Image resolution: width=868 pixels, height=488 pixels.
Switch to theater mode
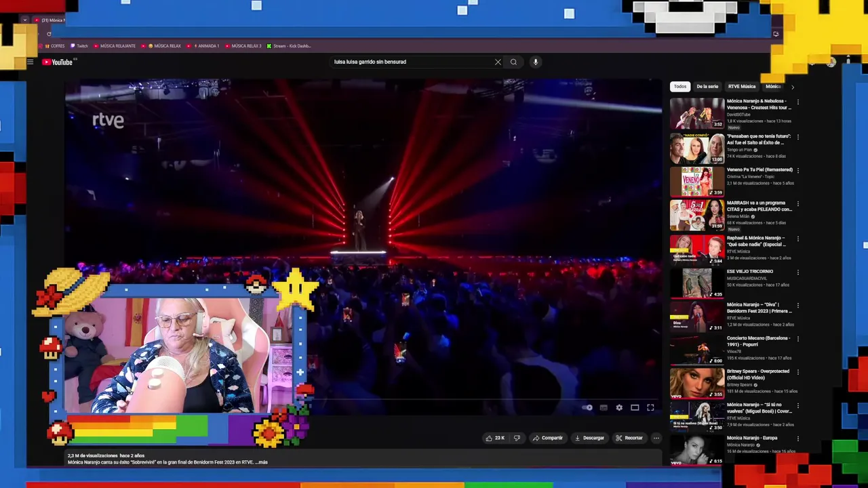click(x=635, y=407)
